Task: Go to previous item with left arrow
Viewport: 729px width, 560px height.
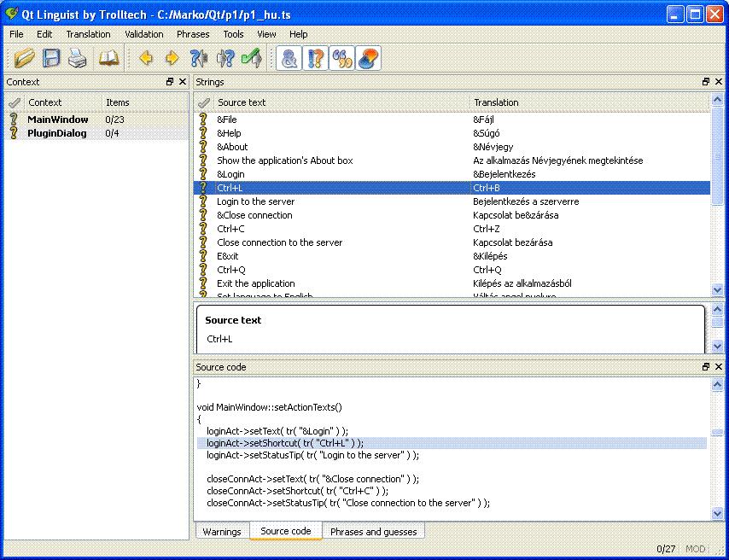Action: coord(146,58)
